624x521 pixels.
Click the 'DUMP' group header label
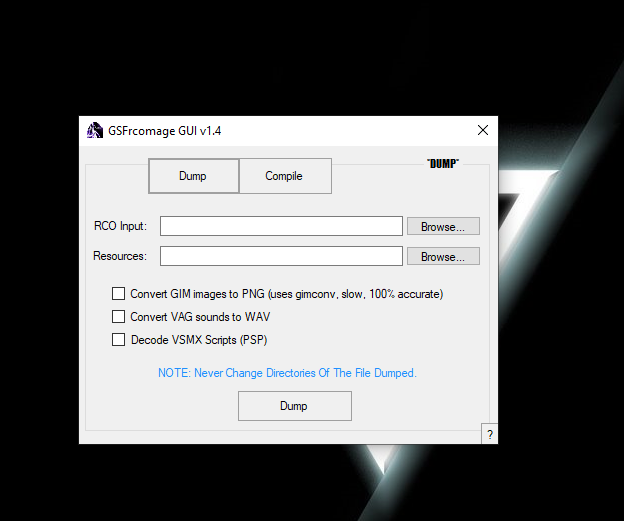click(x=443, y=164)
